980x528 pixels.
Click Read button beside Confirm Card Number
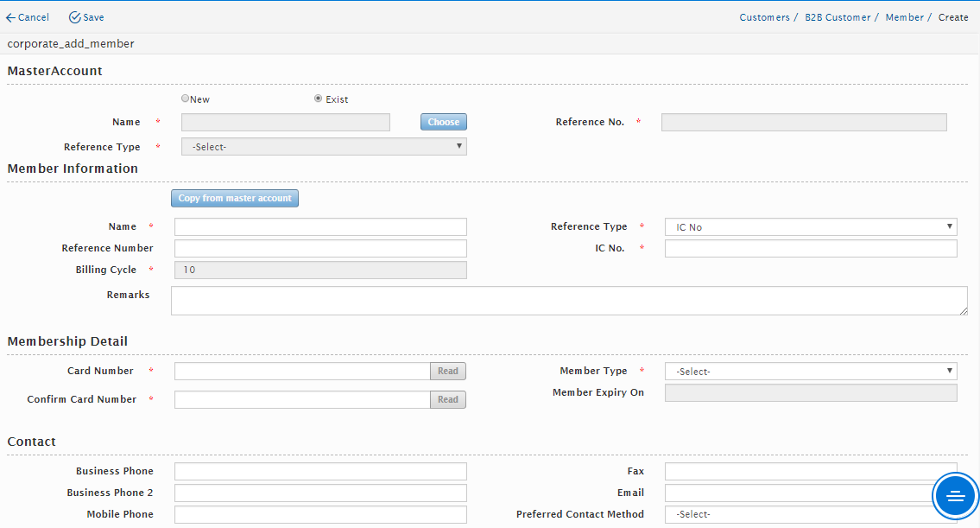coord(447,400)
